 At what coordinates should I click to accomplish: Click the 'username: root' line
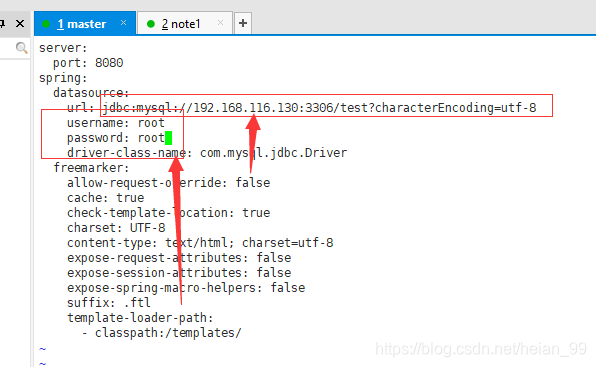tap(116, 123)
